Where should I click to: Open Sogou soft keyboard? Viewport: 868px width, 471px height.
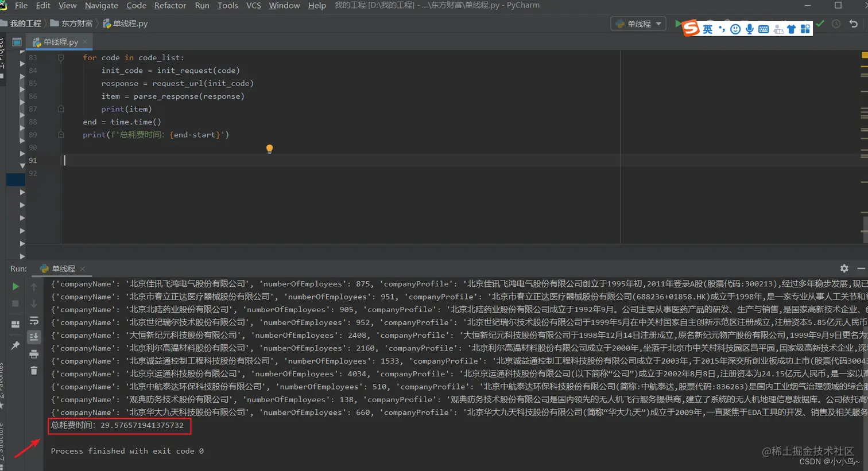point(764,29)
